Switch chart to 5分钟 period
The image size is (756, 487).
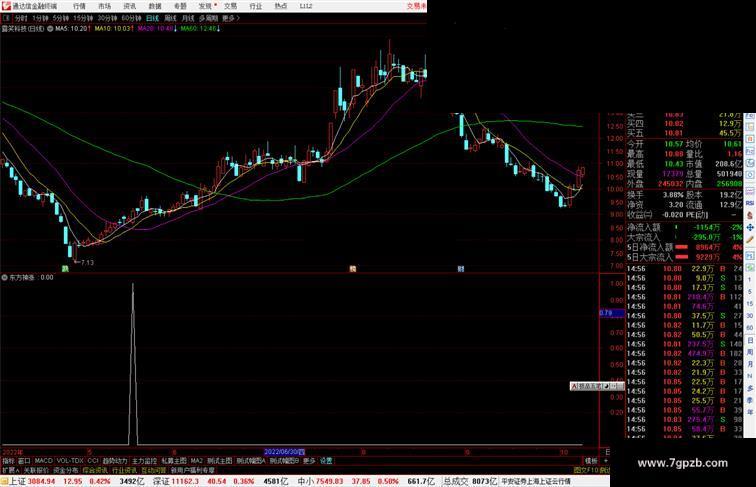tap(61, 18)
